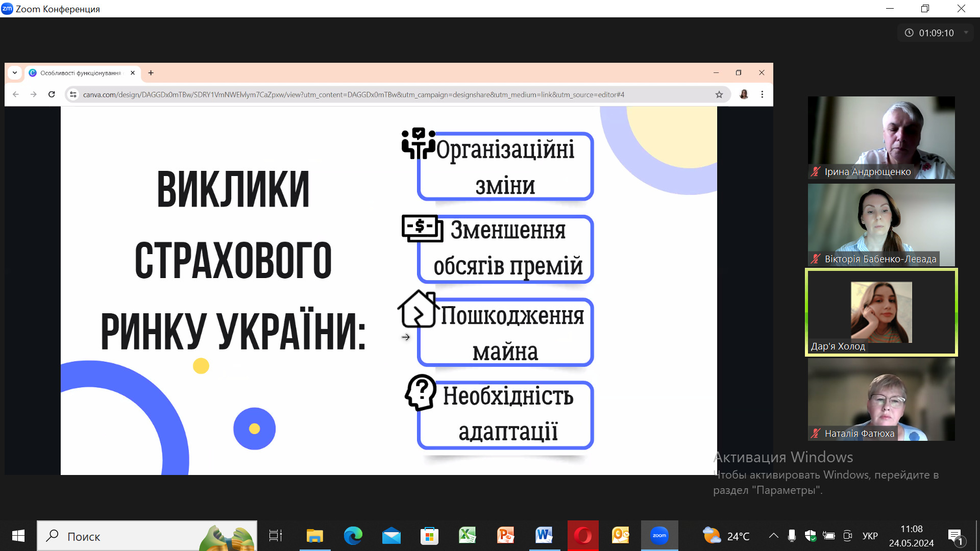Reload the Canva page in the browser

52,94
